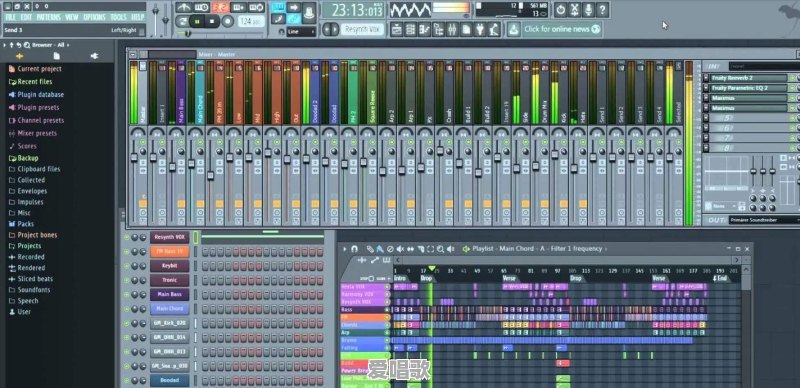
Task: Open the playlist options arrow menu
Action: [x=345, y=249]
